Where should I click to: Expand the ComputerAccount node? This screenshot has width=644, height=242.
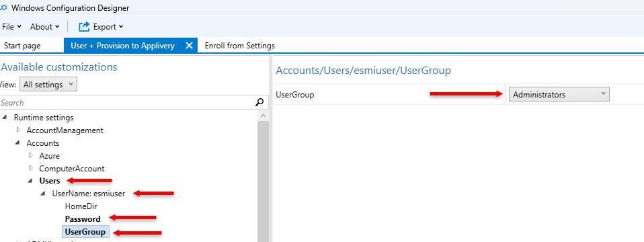[30, 169]
